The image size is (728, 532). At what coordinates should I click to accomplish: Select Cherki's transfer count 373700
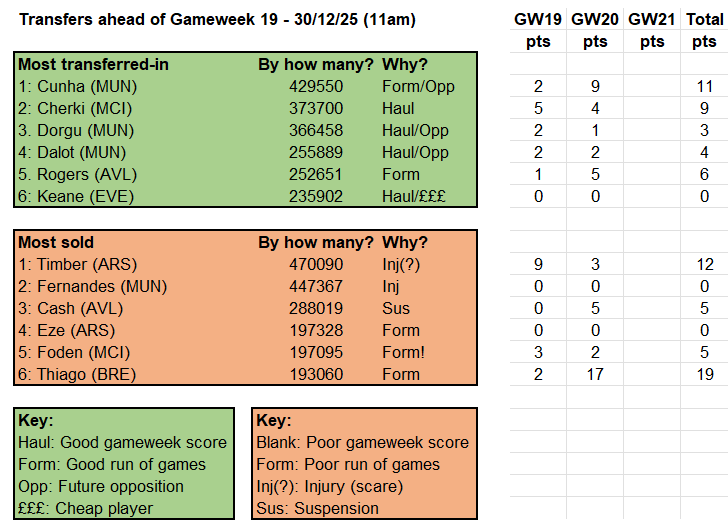316,108
